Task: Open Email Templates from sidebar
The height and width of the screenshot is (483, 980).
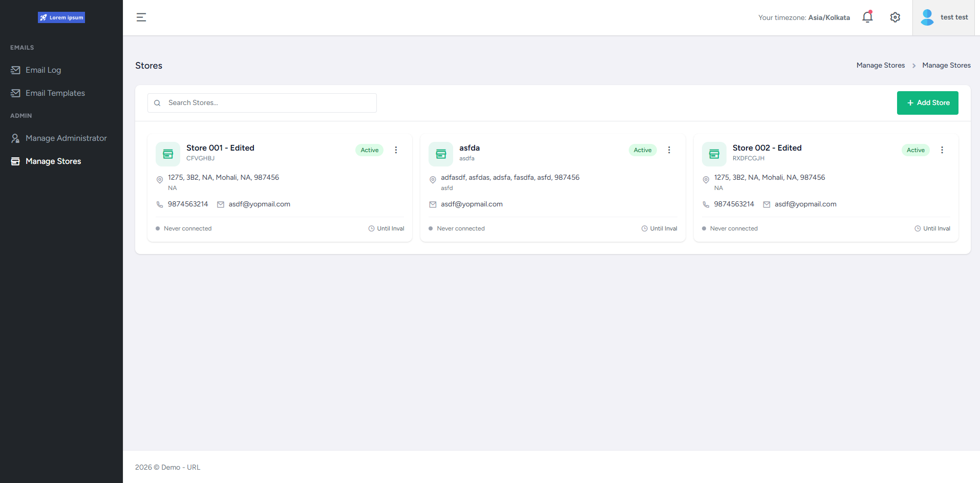Action: pyautogui.click(x=55, y=93)
